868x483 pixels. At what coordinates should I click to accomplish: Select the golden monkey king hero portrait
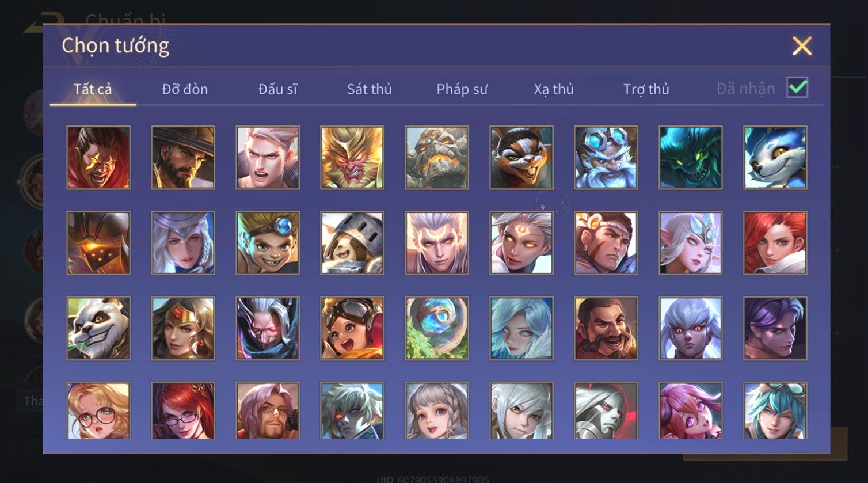(x=352, y=158)
